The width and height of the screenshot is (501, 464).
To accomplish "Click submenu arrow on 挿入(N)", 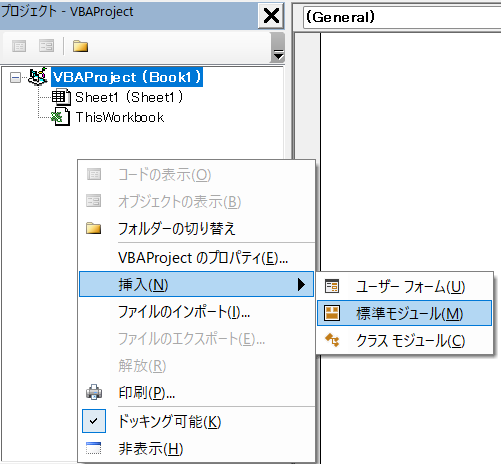I will tap(301, 284).
